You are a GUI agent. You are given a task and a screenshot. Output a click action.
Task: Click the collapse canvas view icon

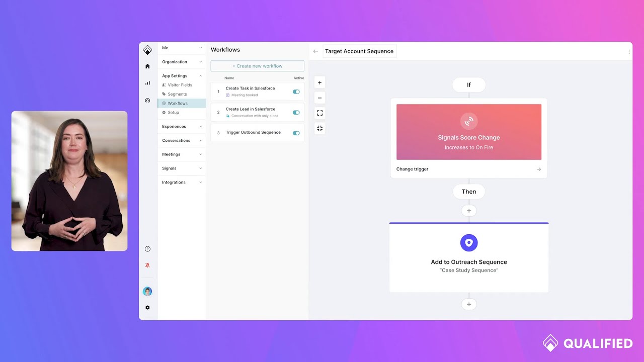(x=319, y=128)
